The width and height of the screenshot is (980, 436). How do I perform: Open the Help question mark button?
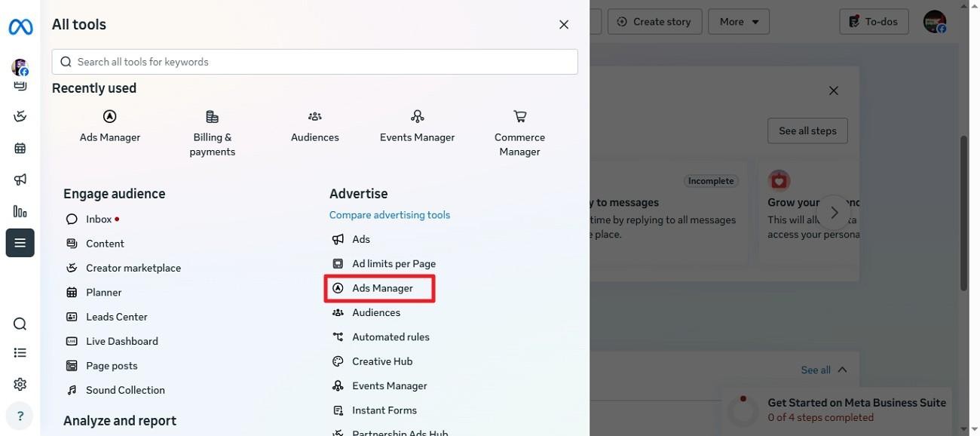coord(20,416)
